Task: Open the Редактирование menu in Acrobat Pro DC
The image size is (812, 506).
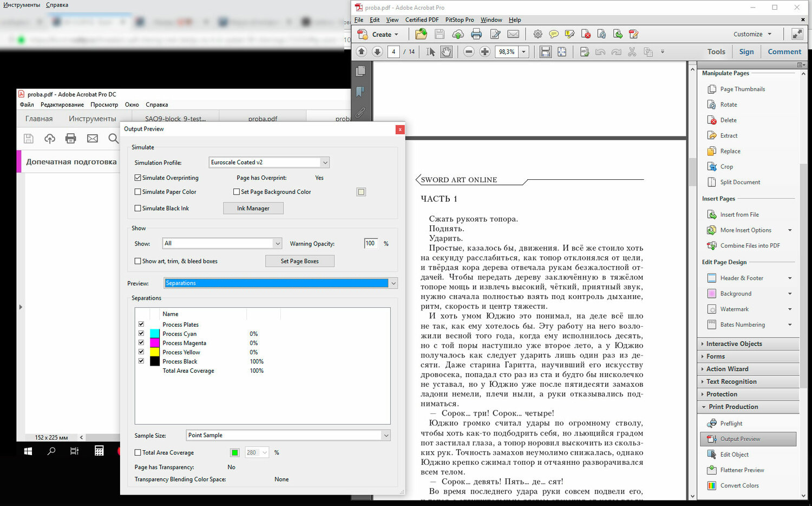Action: [x=62, y=105]
